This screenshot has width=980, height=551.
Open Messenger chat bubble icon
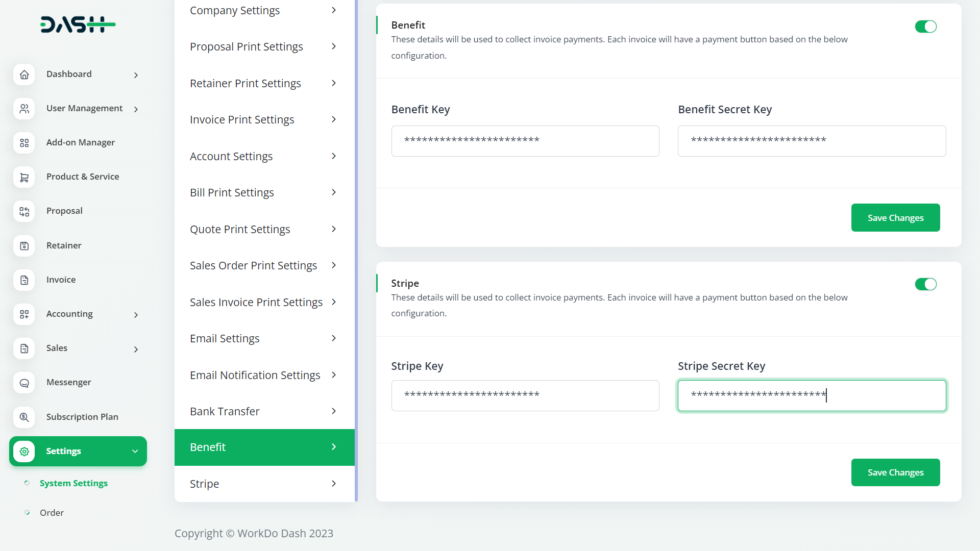click(x=24, y=383)
